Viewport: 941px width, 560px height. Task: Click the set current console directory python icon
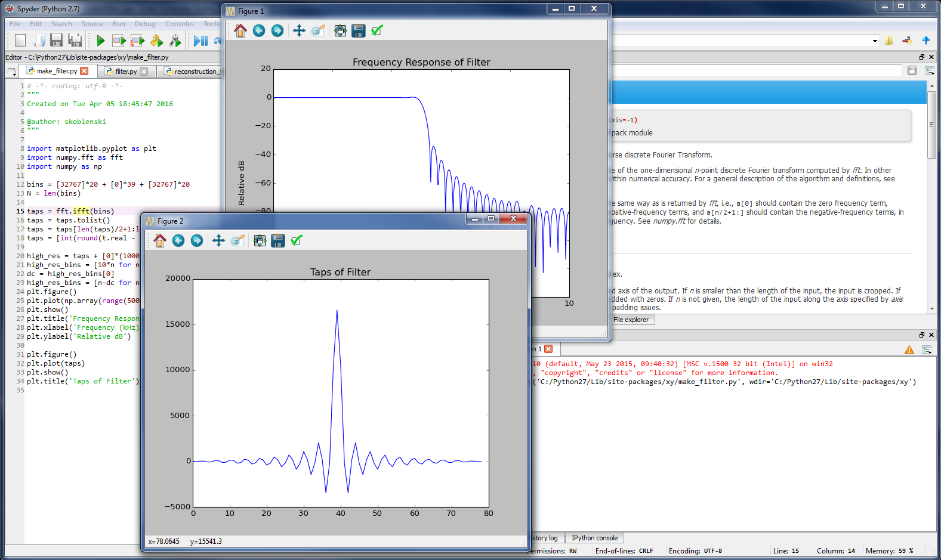908,41
